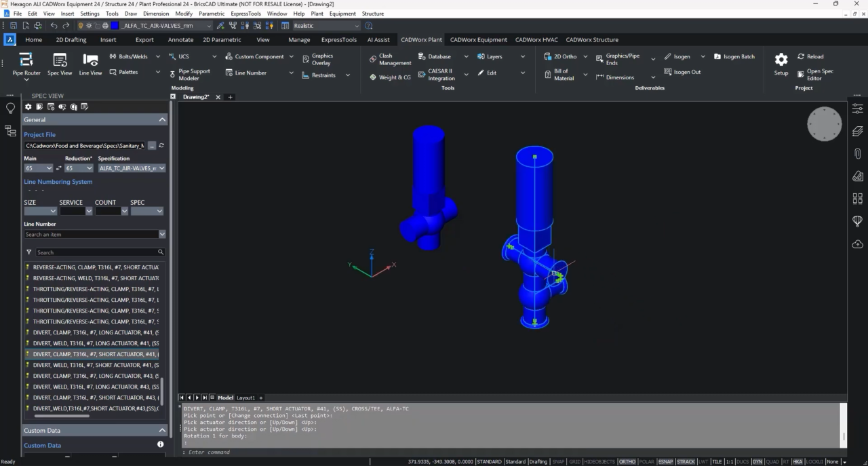Open Graphics Overlay tool

point(317,59)
